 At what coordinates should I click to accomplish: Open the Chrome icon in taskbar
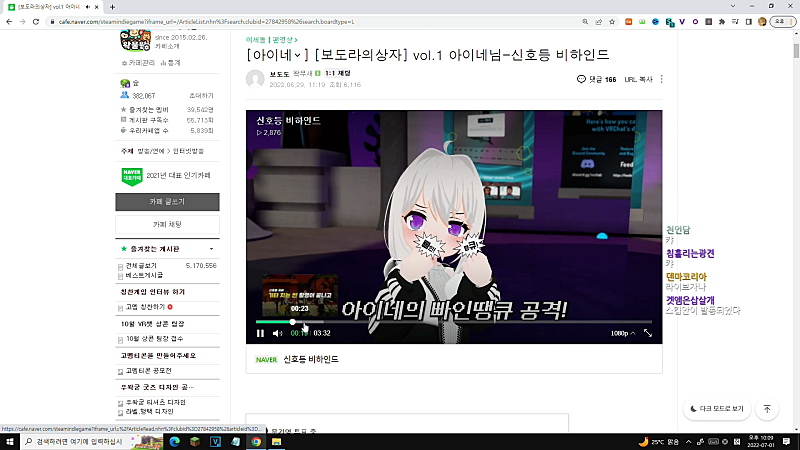(x=256, y=441)
